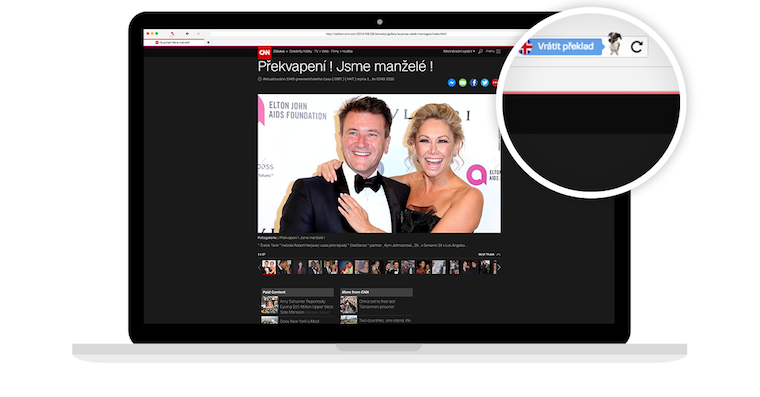
Task: Open a new tab with plus button
Action: click(x=208, y=43)
